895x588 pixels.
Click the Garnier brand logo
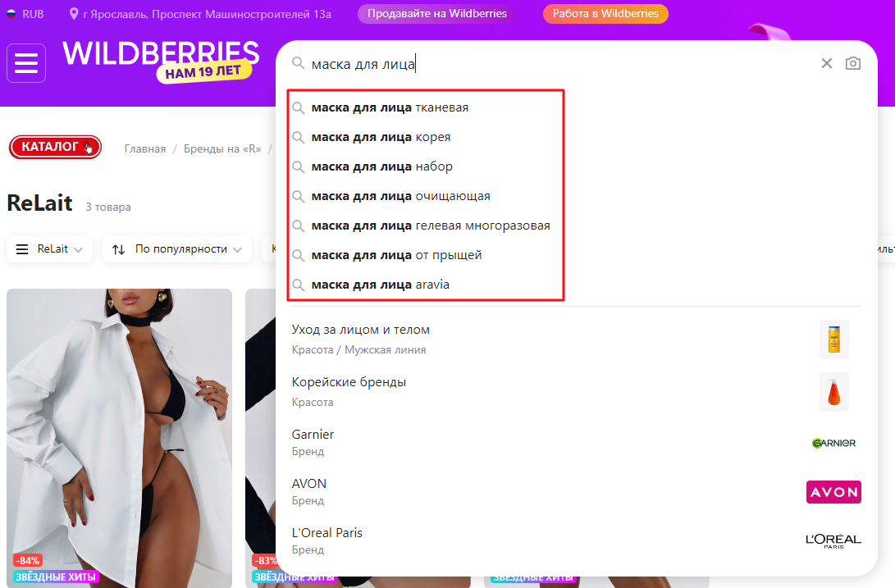pyautogui.click(x=833, y=443)
